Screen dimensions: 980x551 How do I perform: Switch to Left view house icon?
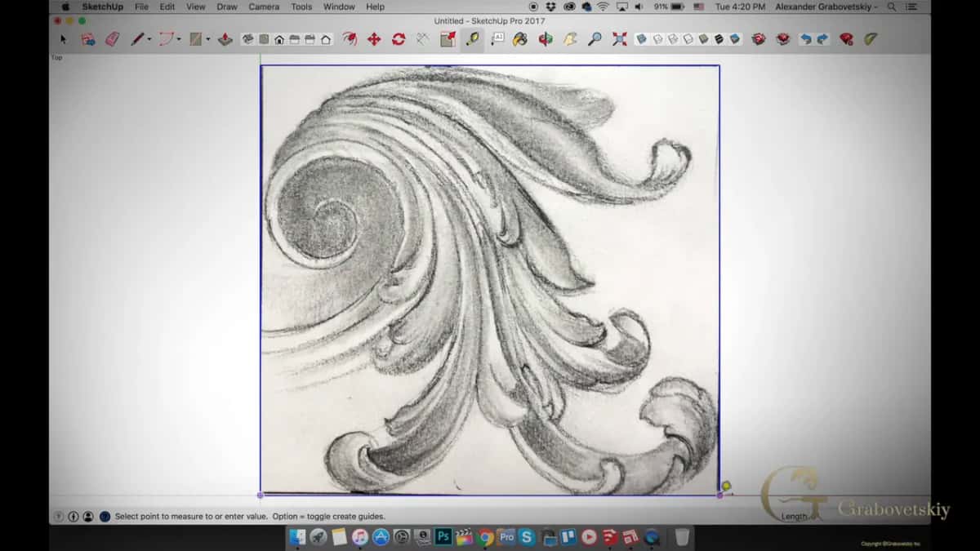pyautogui.click(x=327, y=39)
